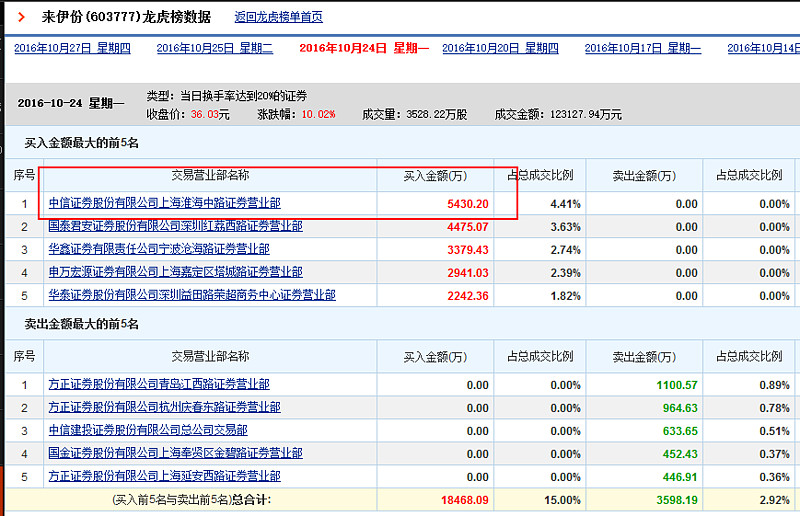Open 国金证券上海奉贤区金碧路营业部 link
This screenshot has width=800, height=516.
[176, 453]
